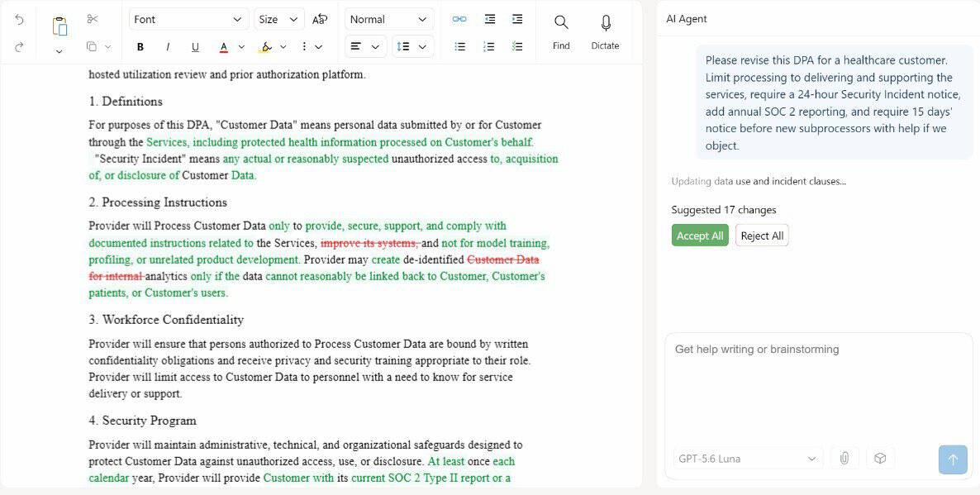Click the Get help writing input box
Image resolution: width=980 pixels, height=495 pixels.
pyautogui.click(x=819, y=388)
